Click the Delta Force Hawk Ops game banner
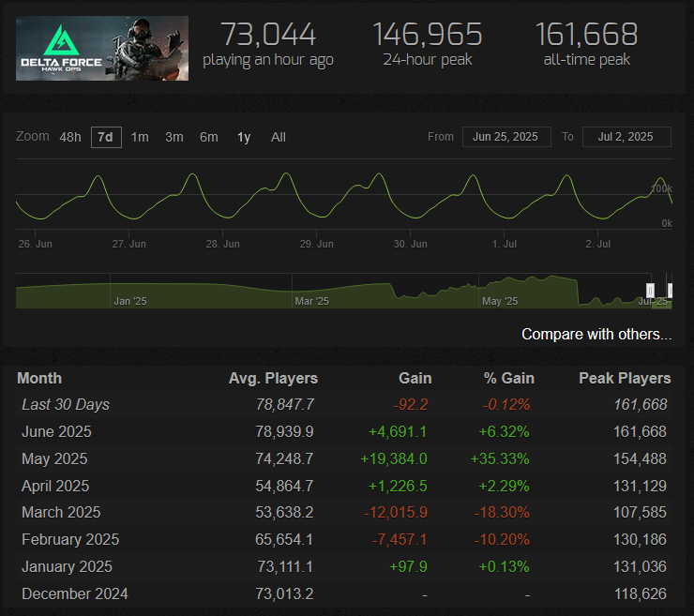 tap(102, 48)
